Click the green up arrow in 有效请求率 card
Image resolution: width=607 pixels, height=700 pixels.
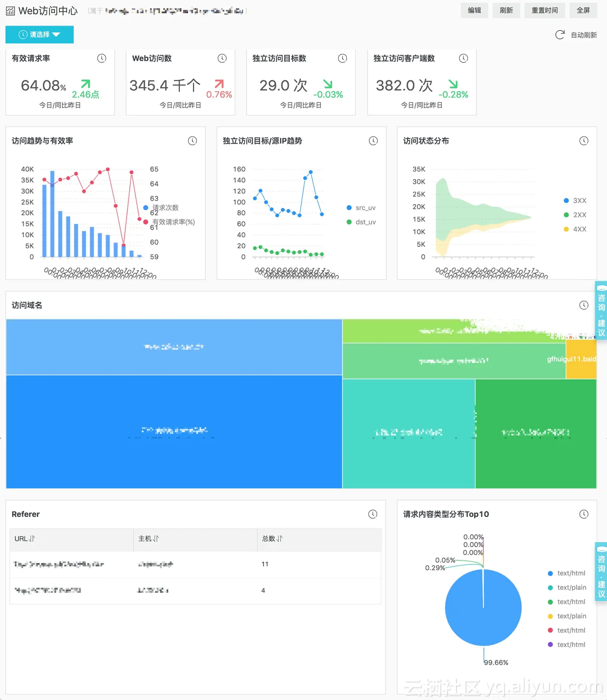tap(86, 83)
